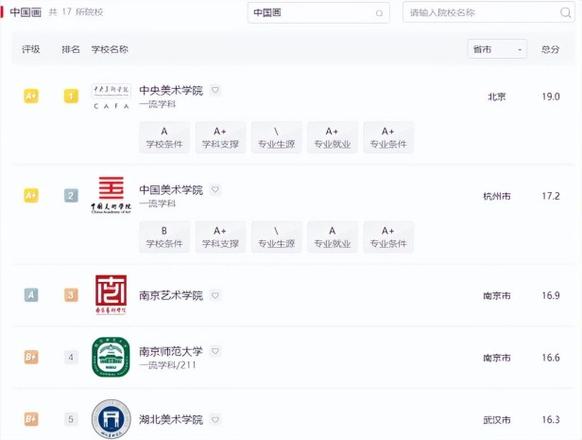Click the 评级 column header

tap(31, 49)
